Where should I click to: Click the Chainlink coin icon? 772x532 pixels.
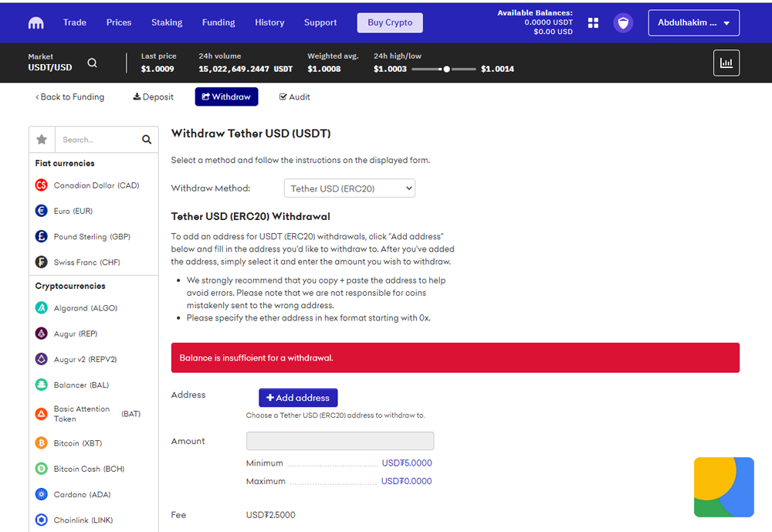tap(42, 520)
